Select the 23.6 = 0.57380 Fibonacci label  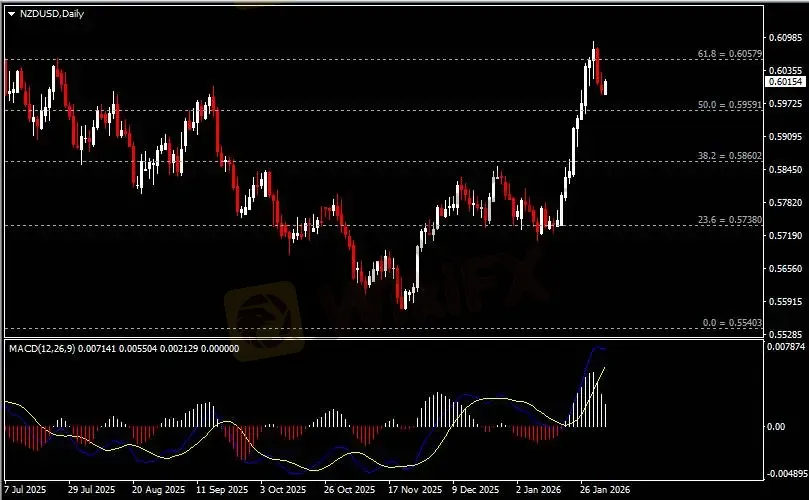pos(730,220)
